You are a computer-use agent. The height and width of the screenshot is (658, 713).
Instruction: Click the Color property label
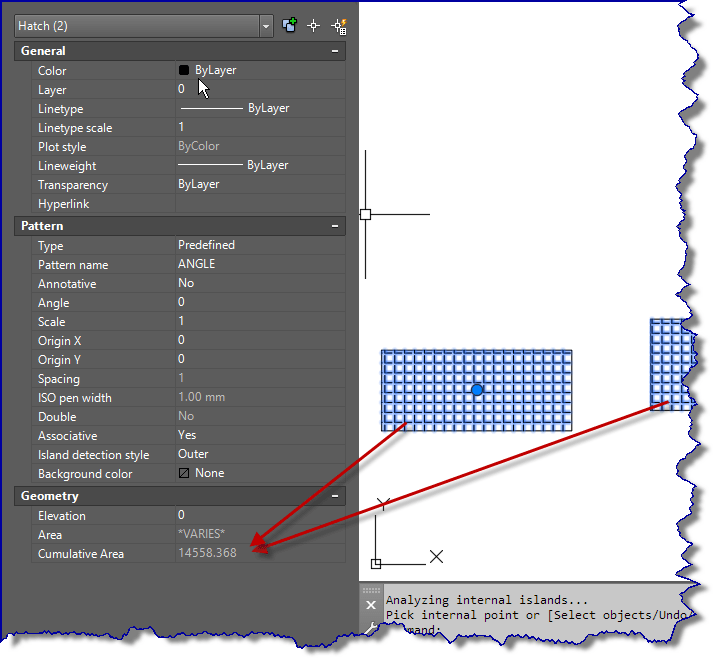[52, 71]
